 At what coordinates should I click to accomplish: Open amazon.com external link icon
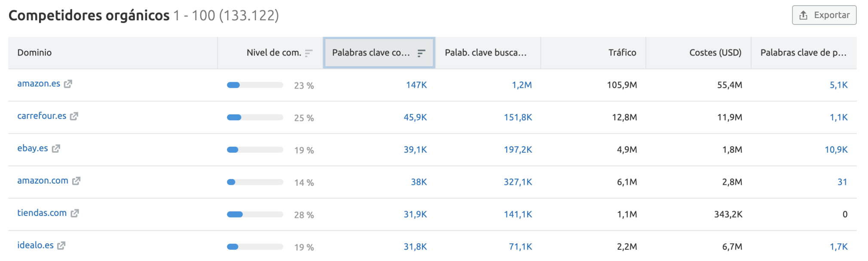[x=76, y=181]
